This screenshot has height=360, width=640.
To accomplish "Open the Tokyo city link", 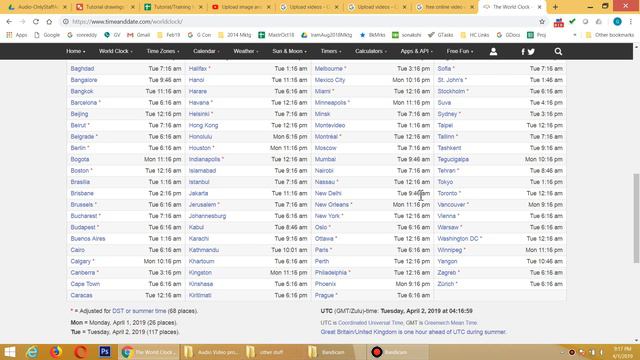I will pos(445,182).
